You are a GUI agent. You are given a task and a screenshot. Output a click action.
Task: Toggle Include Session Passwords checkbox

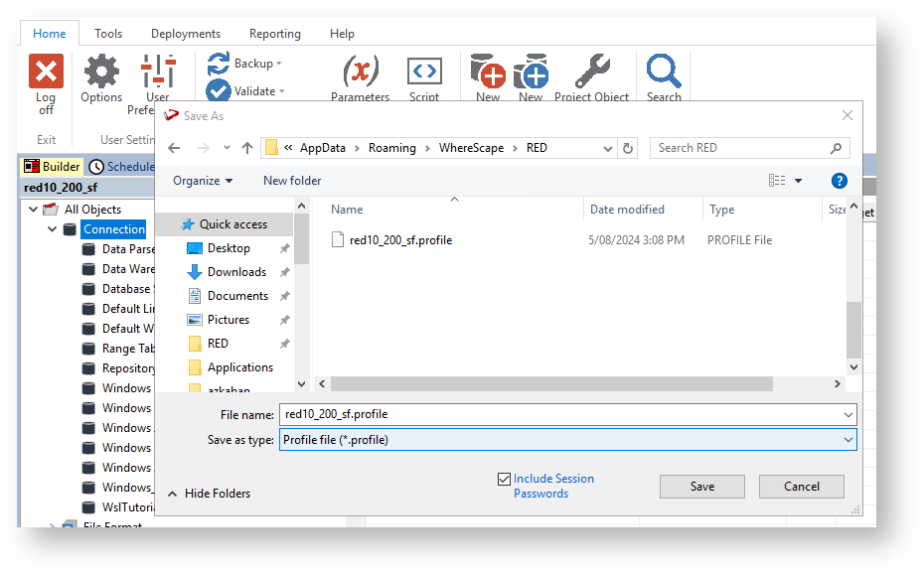504,480
